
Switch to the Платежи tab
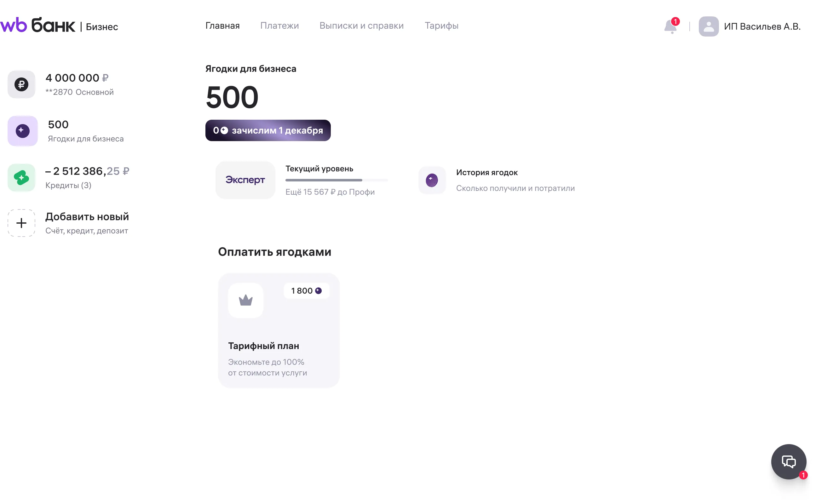[x=279, y=26]
